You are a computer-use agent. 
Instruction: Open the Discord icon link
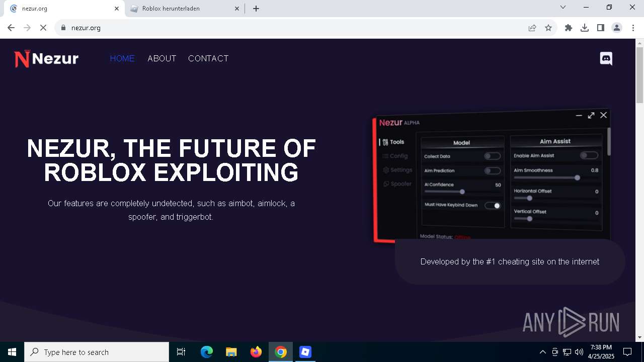(606, 59)
